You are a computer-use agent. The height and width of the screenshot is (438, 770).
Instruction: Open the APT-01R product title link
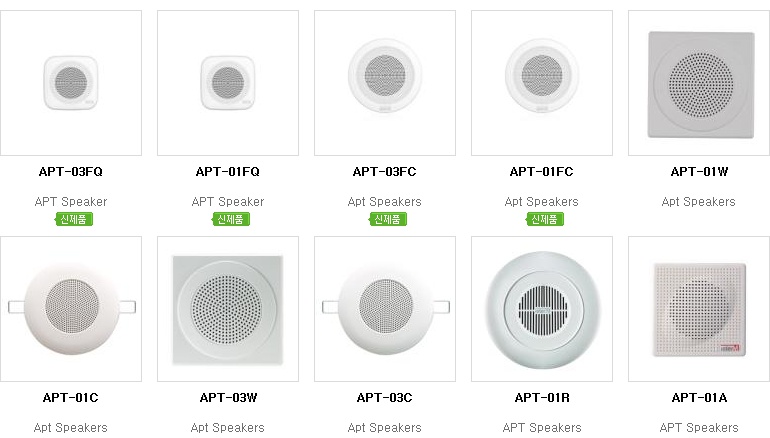(542, 398)
